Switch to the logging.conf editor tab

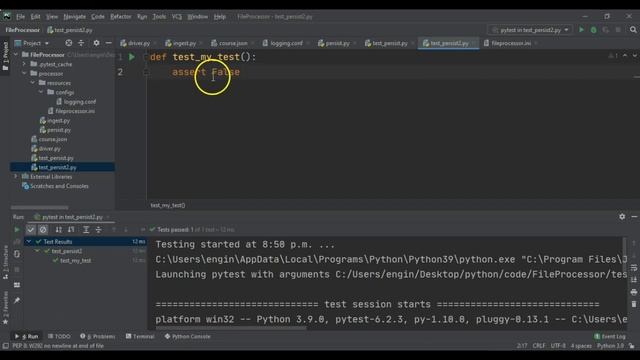tap(283, 43)
